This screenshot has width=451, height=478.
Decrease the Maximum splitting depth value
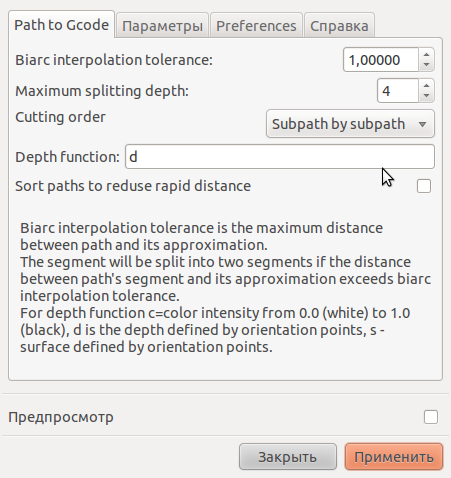pyautogui.click(x=426, y=96)
